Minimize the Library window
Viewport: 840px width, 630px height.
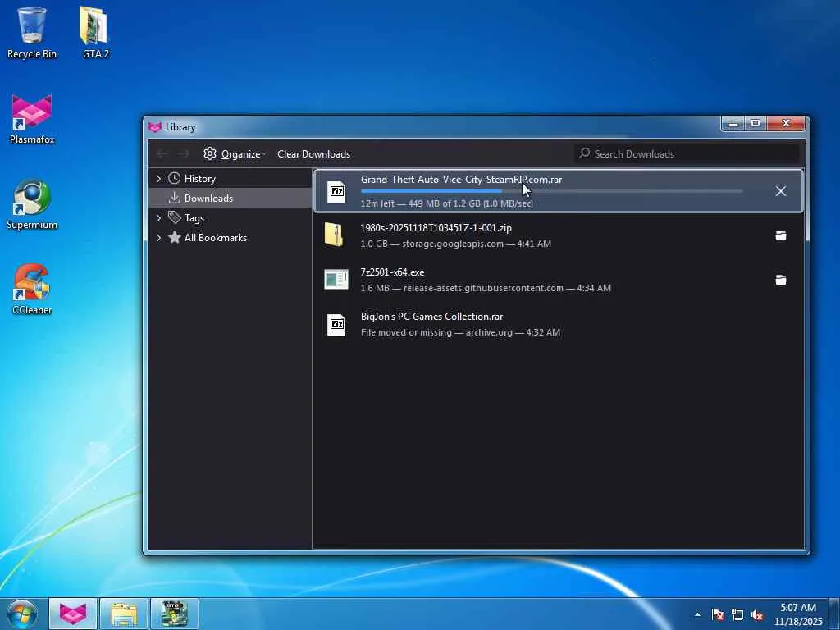click(733, 124)
